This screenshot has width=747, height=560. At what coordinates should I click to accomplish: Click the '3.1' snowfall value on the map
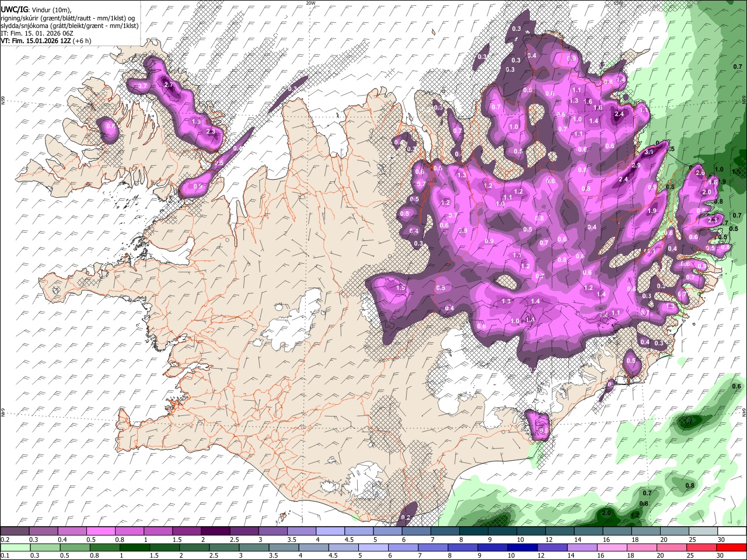(x=649, y=152)
